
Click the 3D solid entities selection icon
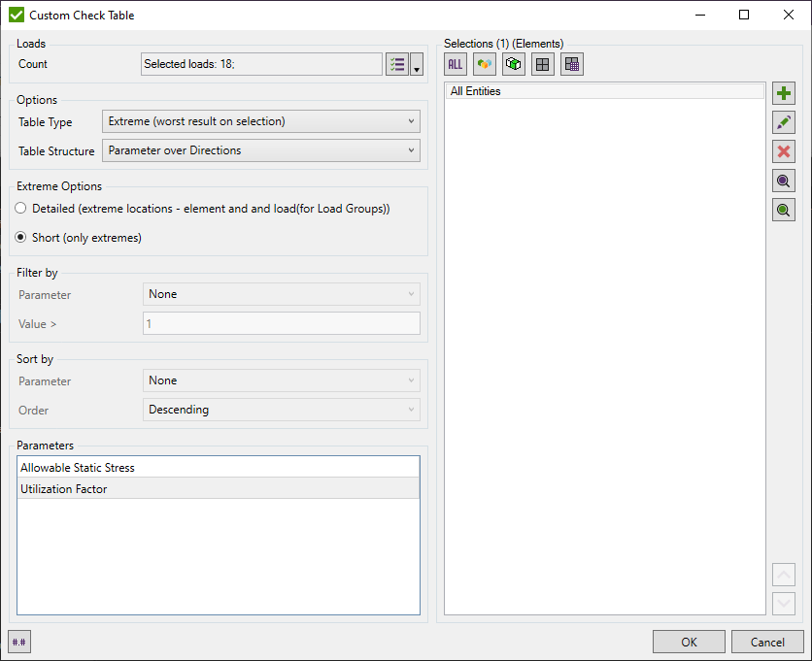[513, 64]
